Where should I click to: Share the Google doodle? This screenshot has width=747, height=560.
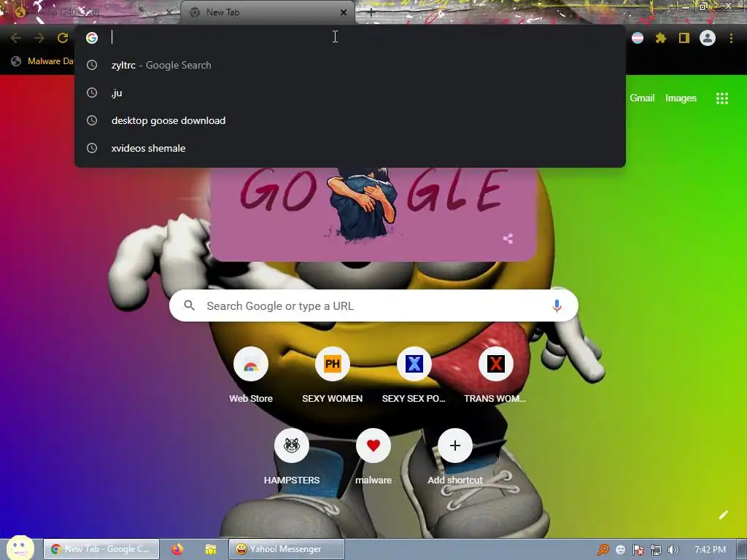tap(508, 238)
